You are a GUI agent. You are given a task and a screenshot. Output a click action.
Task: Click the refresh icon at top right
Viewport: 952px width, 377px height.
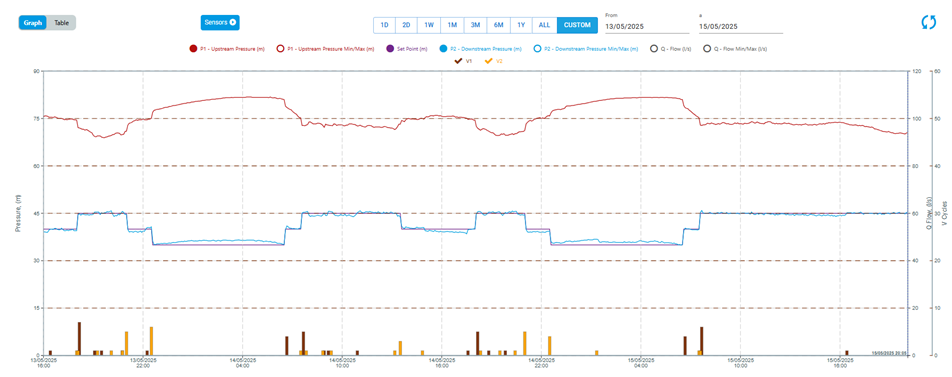coord(928,22)
